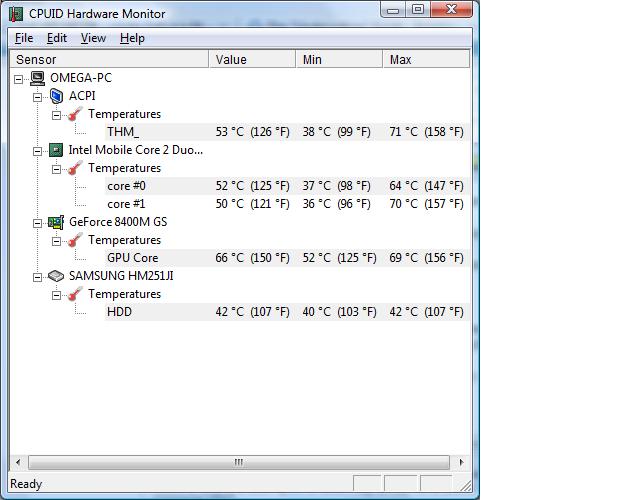Click GPU Core value 66 °C (150 °F)
The height and width of the screenshot is (500, 640).
[253, 258]
